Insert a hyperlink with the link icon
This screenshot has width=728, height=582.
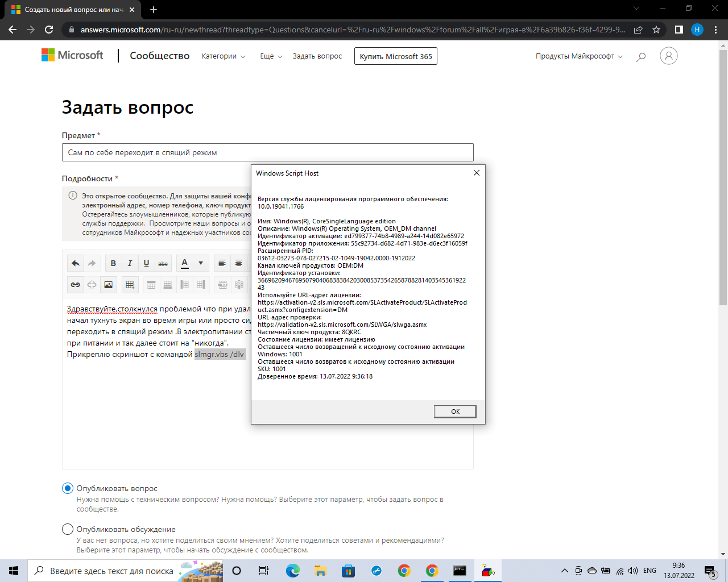coord(75,285)
